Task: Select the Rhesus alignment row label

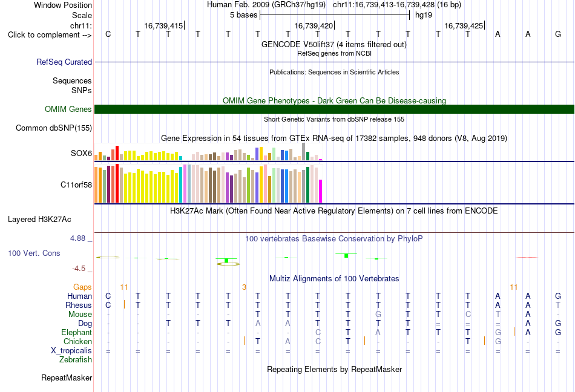Action: tap(79, 305)
